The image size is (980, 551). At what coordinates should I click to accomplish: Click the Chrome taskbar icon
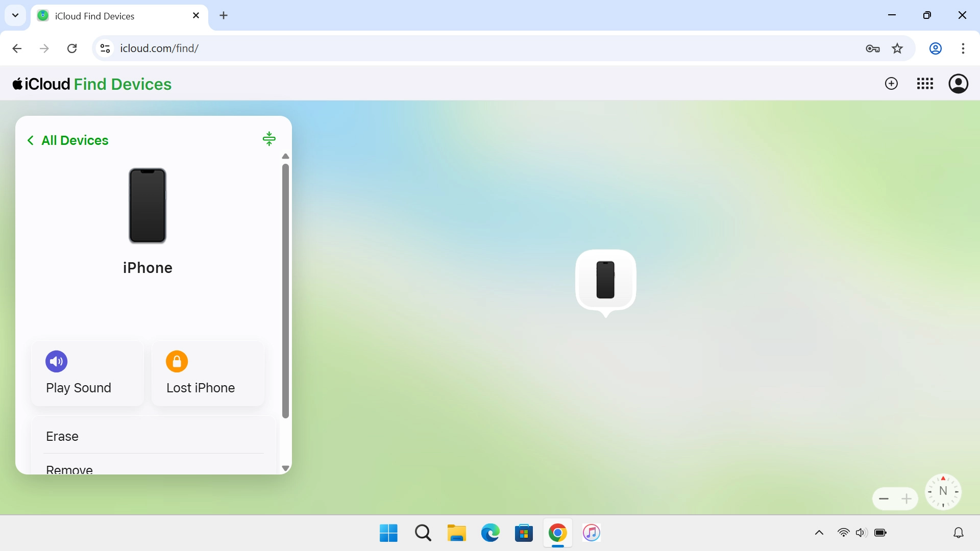(x=557, y=533)
